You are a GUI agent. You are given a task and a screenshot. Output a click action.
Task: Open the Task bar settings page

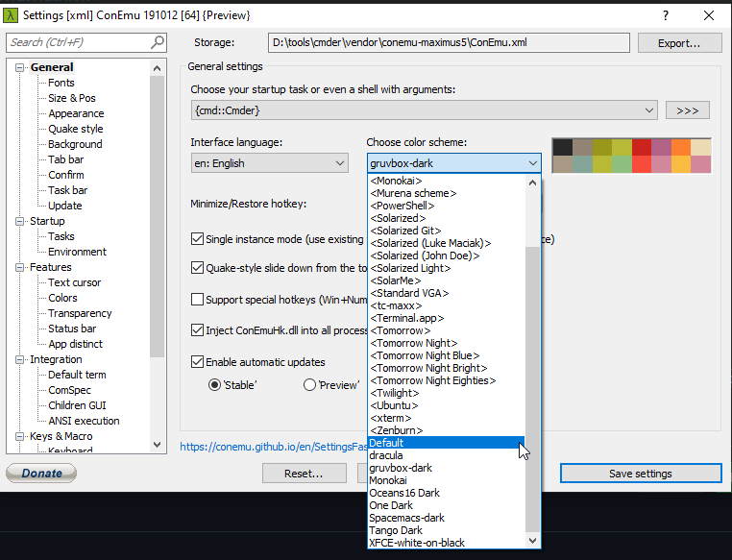click(67, 190)
